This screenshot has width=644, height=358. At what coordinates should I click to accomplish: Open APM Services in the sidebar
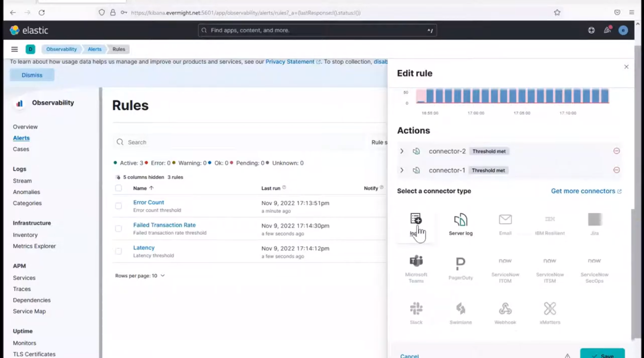click(24, 278)
